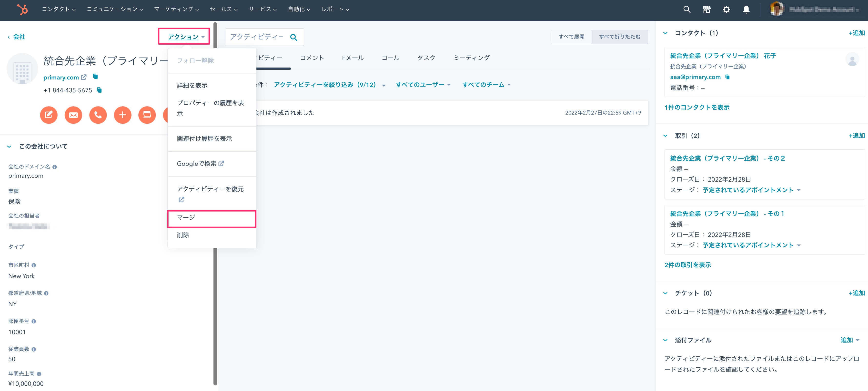The image size is (868, 391).
Task: Open すべてのユーザー filter dropdown
Action: coord(423,85)
